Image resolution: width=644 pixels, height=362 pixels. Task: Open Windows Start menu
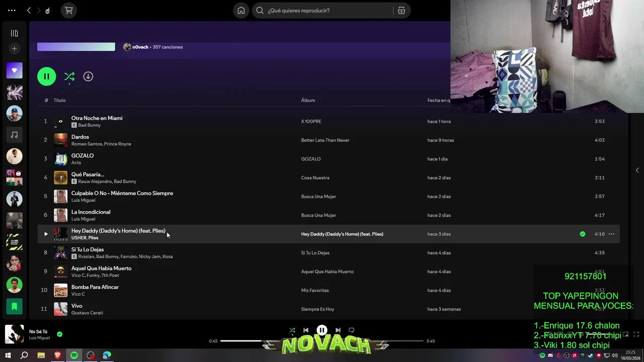(x=8, y=355)
